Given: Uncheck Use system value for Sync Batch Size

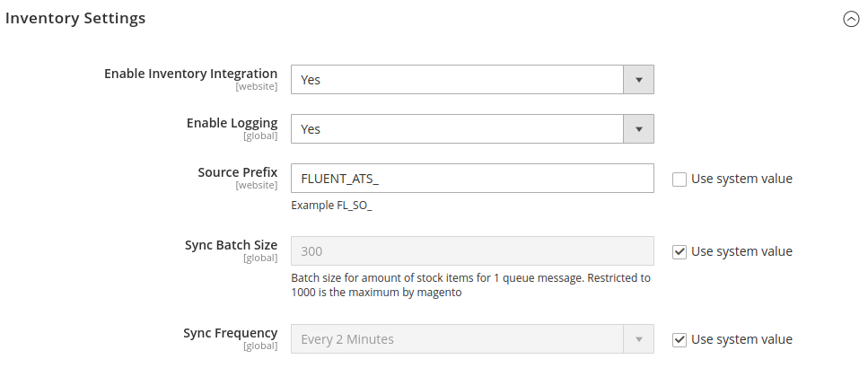Looking at the screenshot, I should pyautogui.click(x=679, y=251).
